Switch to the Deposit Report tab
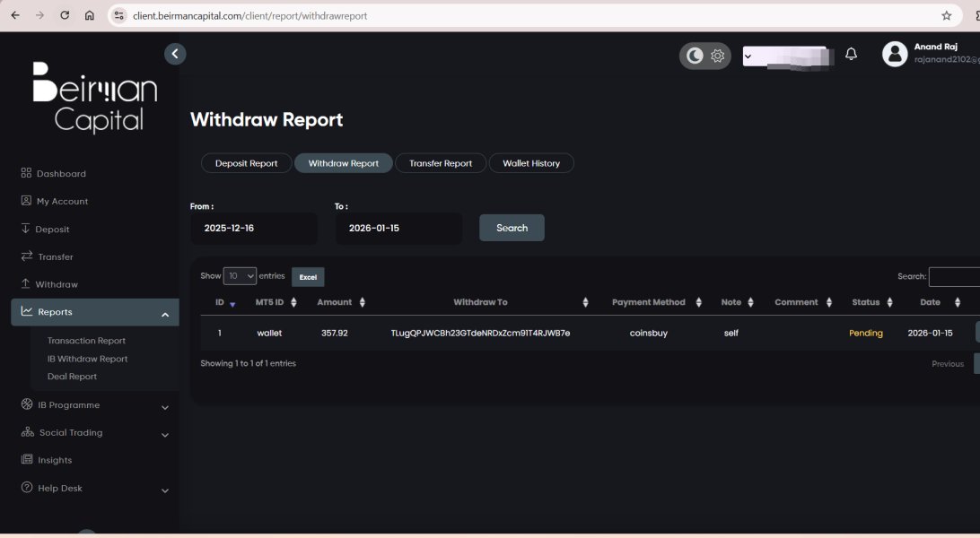Screen dimensions: 980x538 click(246, 163)
